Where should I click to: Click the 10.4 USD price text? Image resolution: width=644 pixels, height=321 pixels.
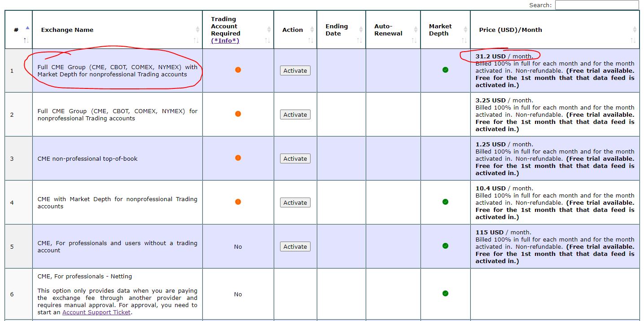pyautogui.click(x=491, y=188)
